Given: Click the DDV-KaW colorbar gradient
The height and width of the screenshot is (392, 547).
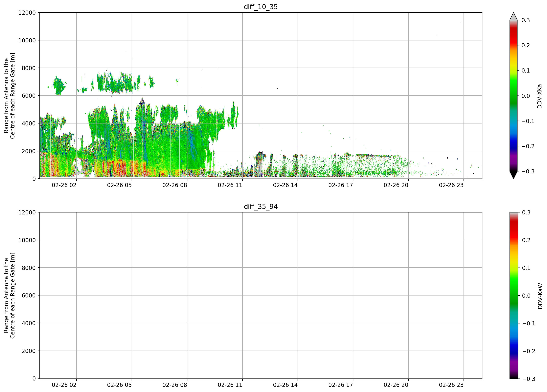Looking at the screenshot, I should 513,295.
